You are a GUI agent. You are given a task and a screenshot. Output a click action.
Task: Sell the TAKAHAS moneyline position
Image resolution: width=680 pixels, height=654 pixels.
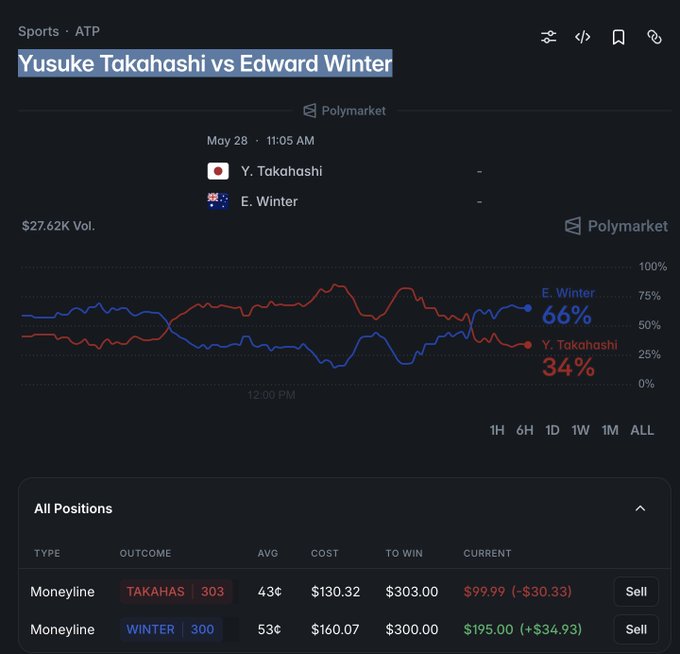[636, 592]
